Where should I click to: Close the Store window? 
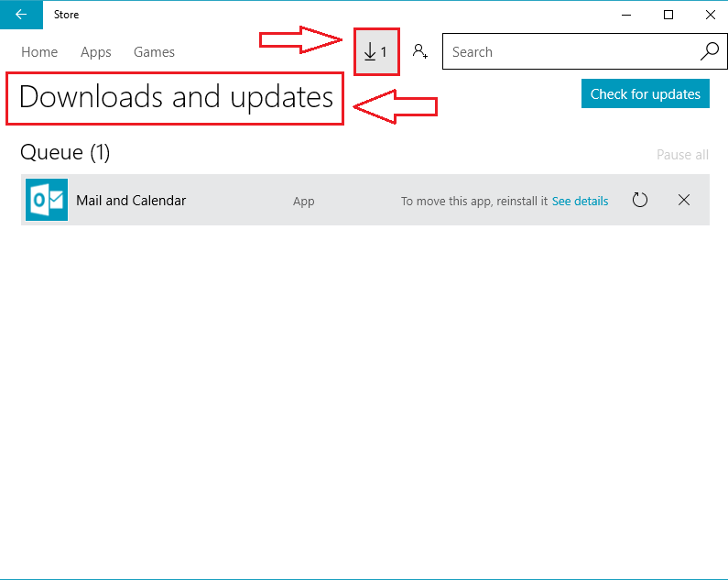pos(710,15)
